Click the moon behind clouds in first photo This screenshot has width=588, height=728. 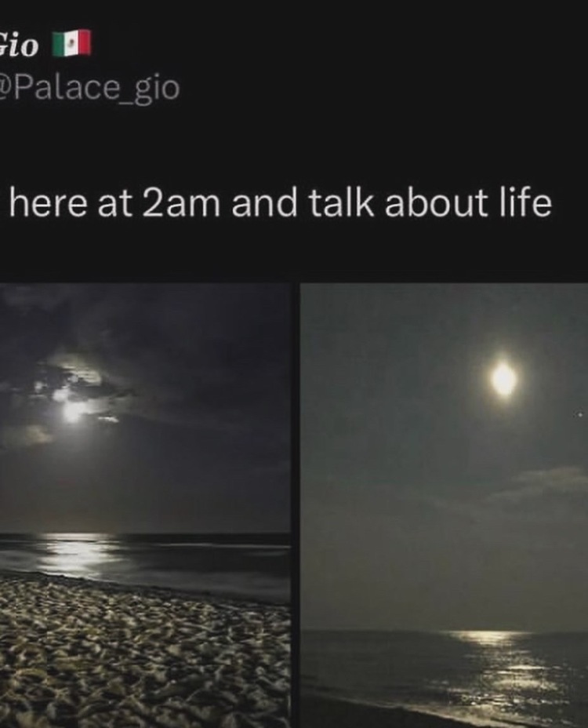pos(71,409)
